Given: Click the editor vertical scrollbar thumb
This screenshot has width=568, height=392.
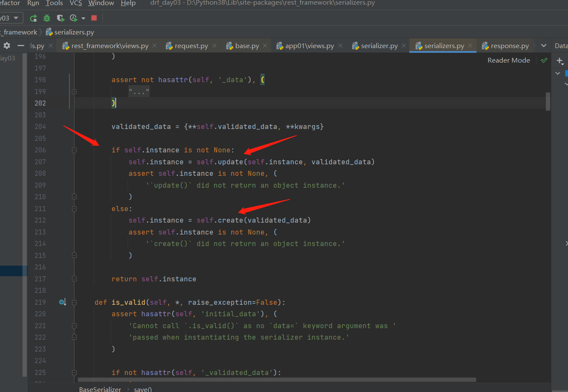Looking at the screenshot, I should tap(548, 101).
